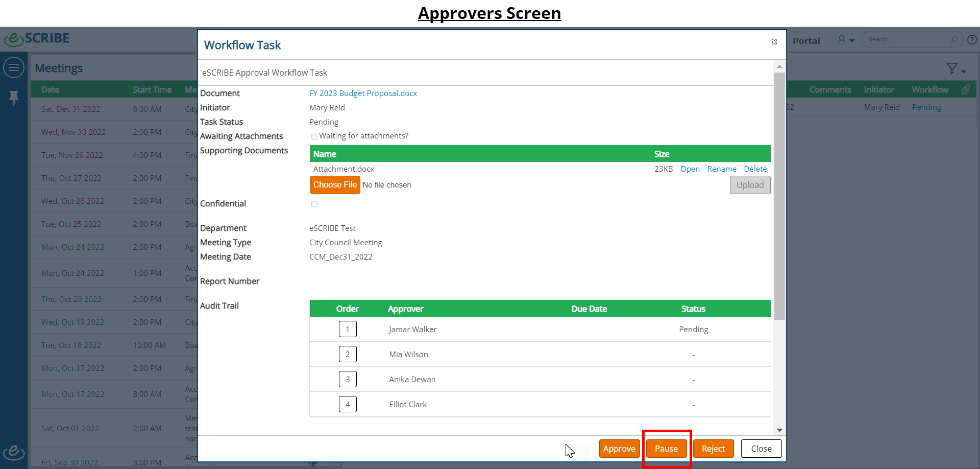Close the Workflow Task dialog with X

pyautogui.click(x=774, y=42)
